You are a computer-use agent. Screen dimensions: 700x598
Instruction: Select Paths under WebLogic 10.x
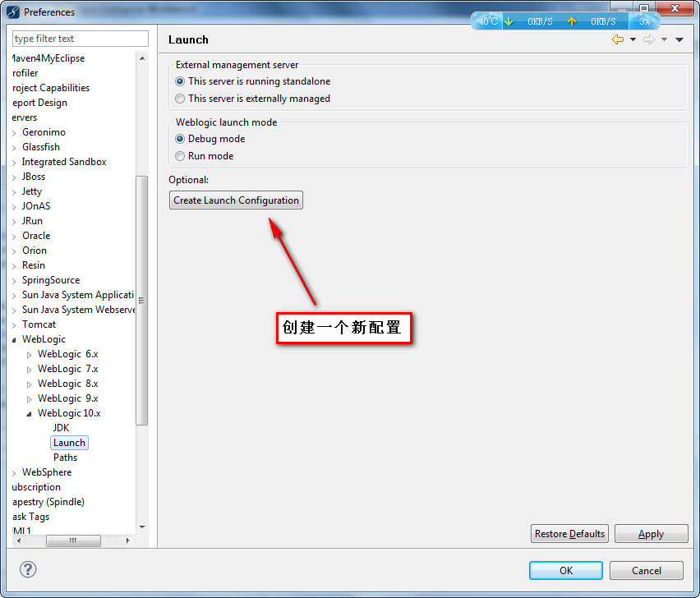65,457
